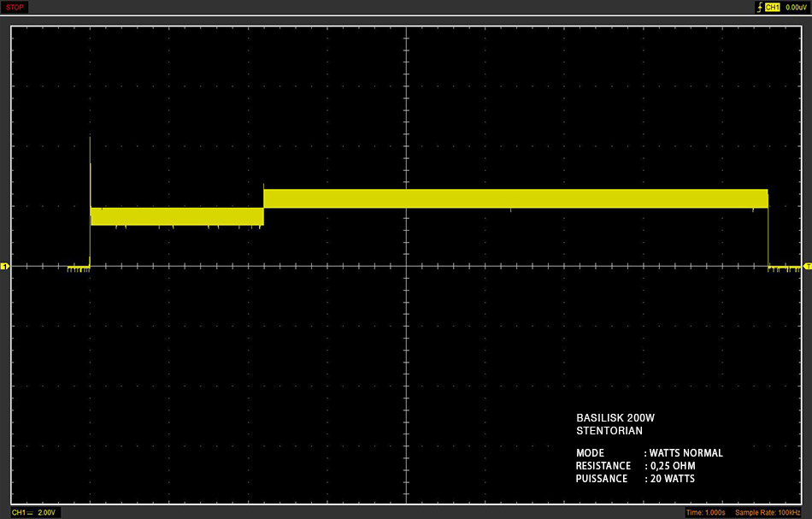Click the lower yellow waveform plateau
Image resolution: width=812 pixels, height=519 pixels.
177,216
